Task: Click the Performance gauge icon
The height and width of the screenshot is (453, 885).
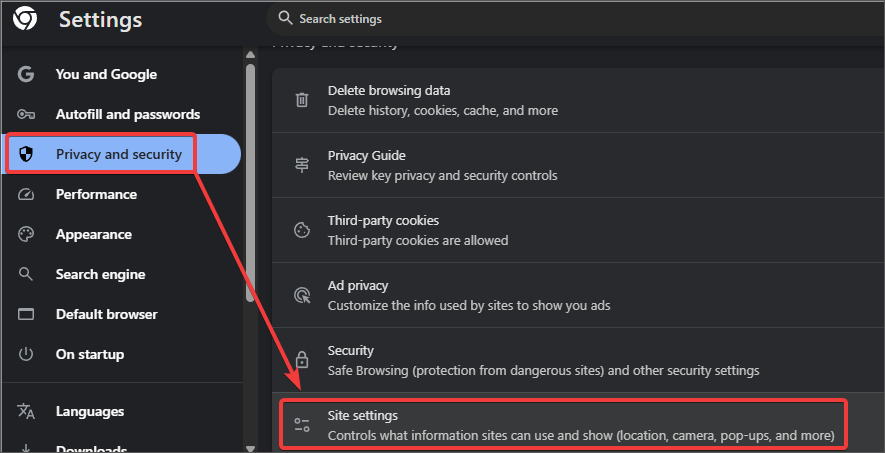Action: coord(26,194)
